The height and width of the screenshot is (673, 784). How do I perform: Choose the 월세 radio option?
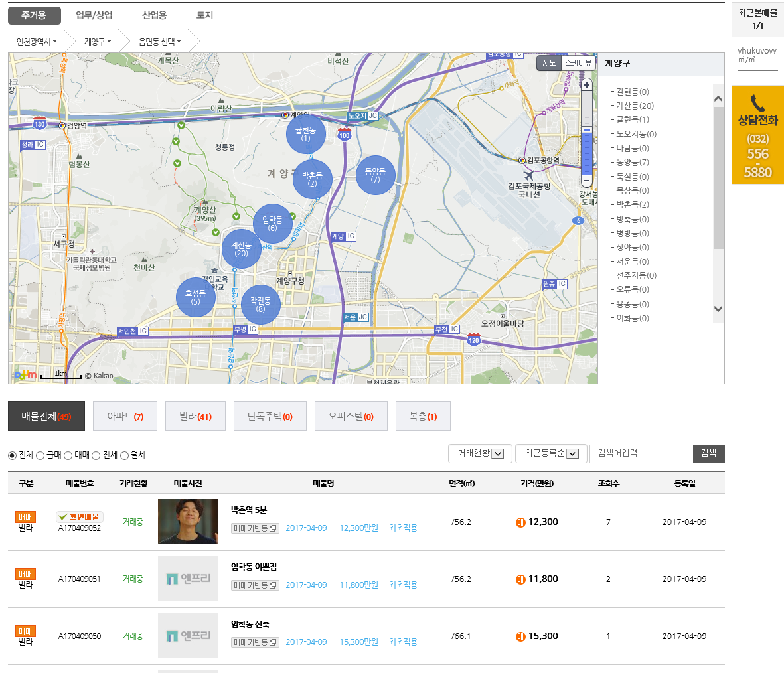click(x=125, y=455)
